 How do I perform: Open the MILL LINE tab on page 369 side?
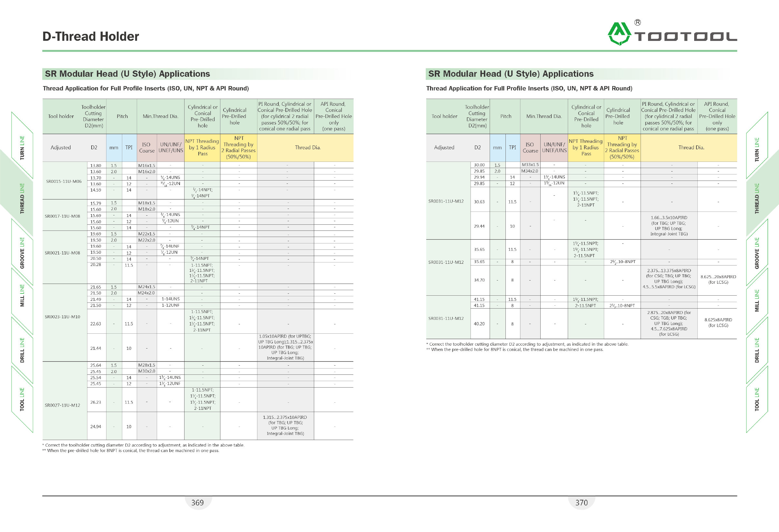point(22,295)
